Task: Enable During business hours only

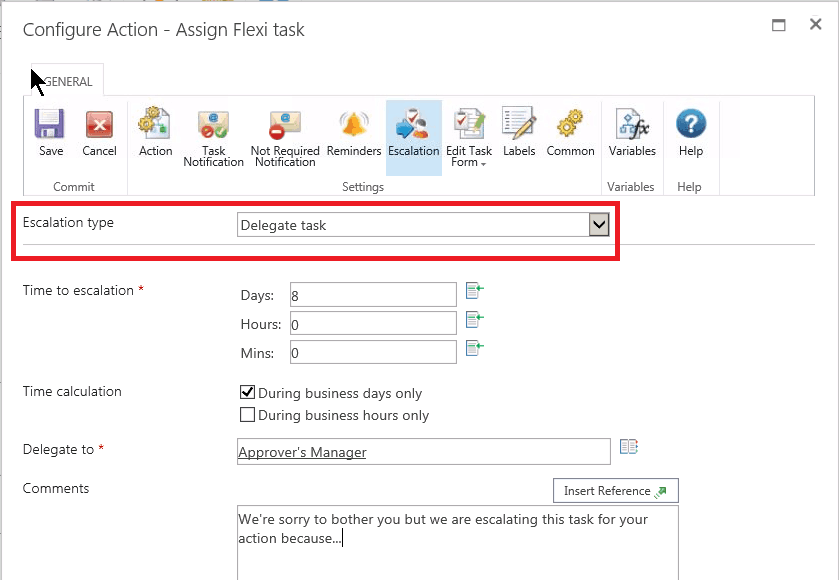Action: coord(247,415)
